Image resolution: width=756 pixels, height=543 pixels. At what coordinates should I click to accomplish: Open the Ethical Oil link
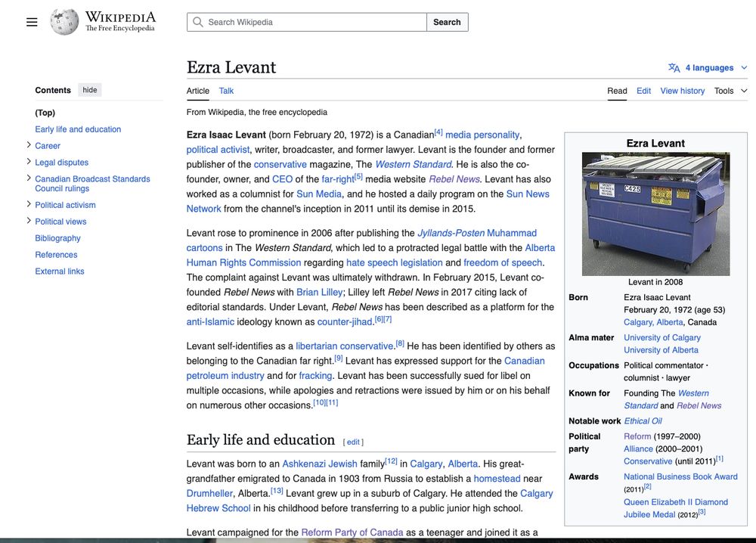tap(643, 421)
